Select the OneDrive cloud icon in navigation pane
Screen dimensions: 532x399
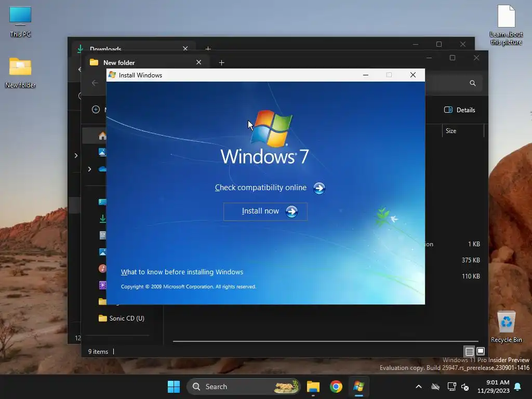[102, 169]
